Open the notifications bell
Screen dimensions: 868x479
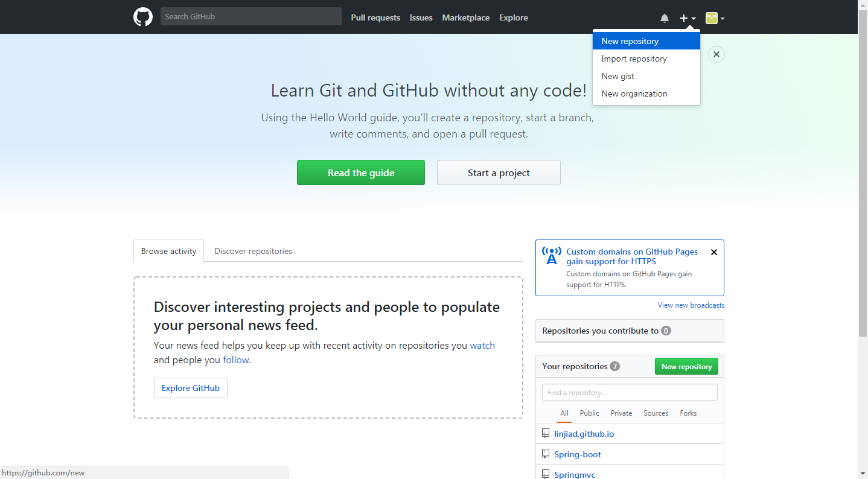click(665, 18)
